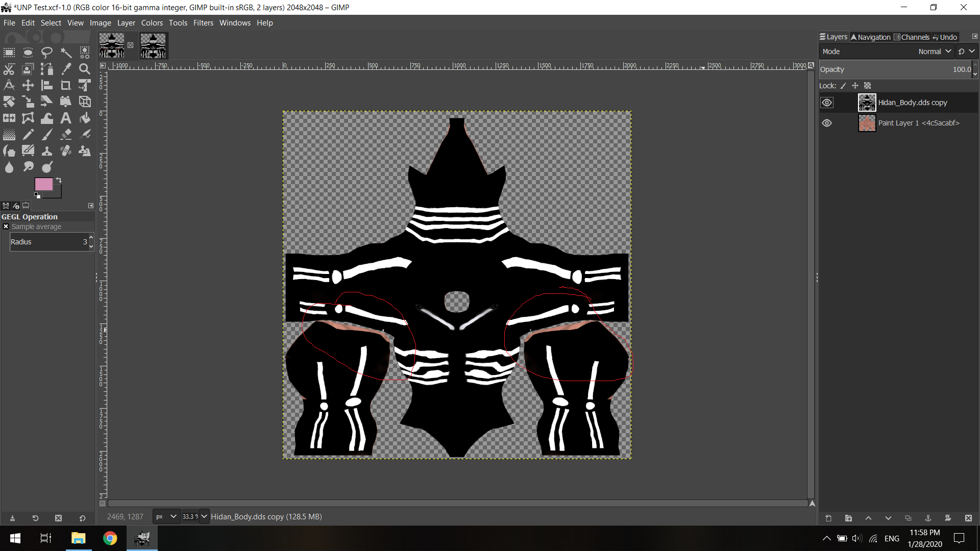Click the pink foreground color swatch
Viewport: 980px width, 551px height.
pos(43,184)
